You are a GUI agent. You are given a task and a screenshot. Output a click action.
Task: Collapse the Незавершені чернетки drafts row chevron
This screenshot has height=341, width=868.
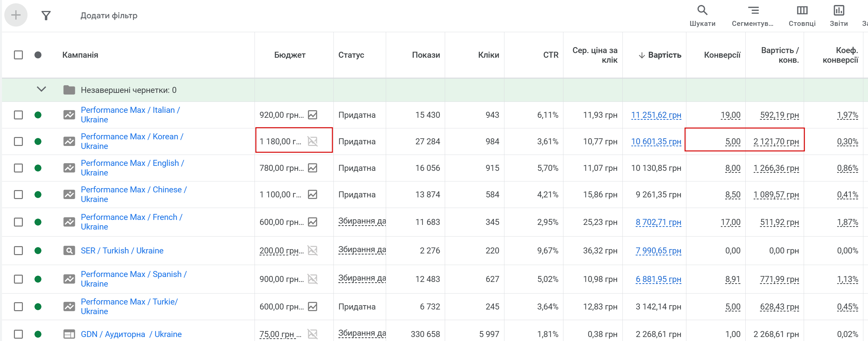[41, 89]
